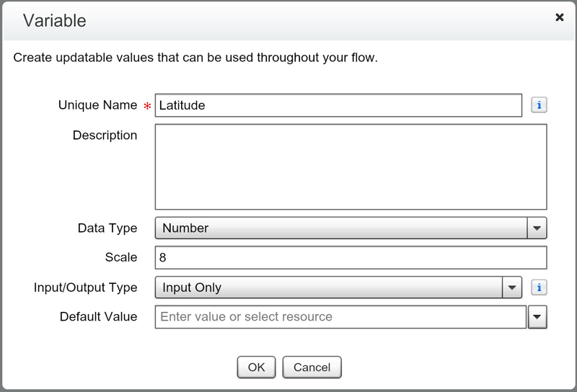Close the Variable dialog with the X
The height and width of the screenshot is (392, 577).
click(x=559, y=17)
